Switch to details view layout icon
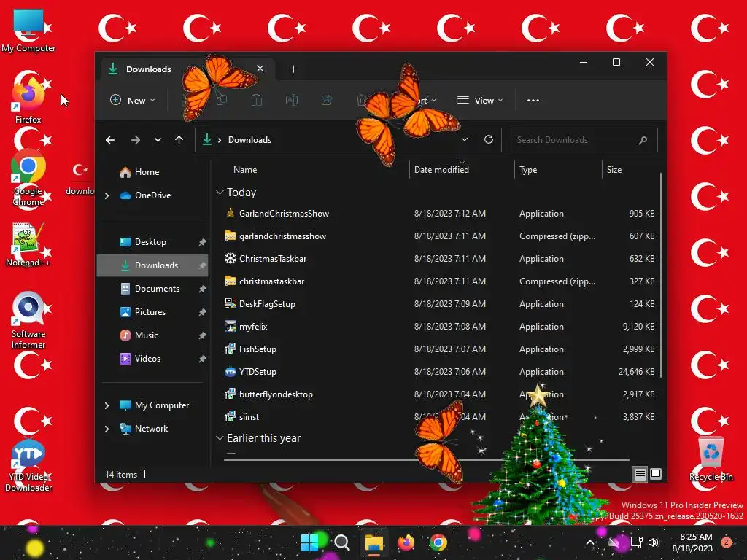Screen dimensions: 747x560 click(640, 474)
